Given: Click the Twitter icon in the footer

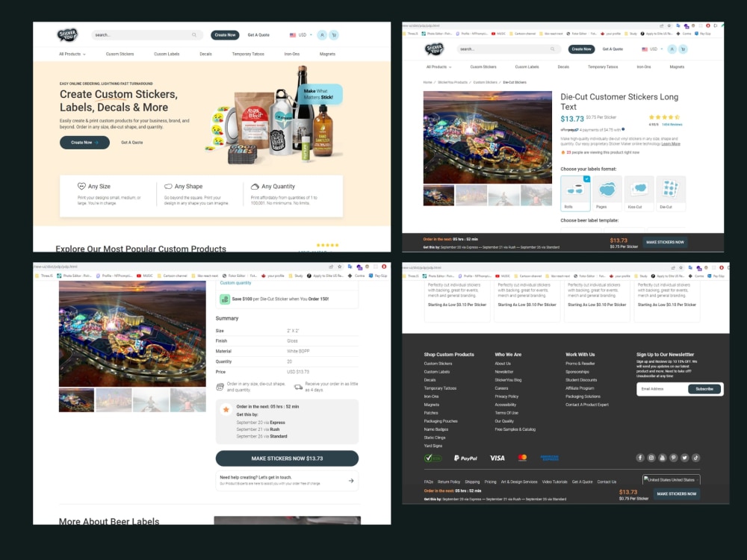Looking at the screenshot, I should (x=684, y=458).
